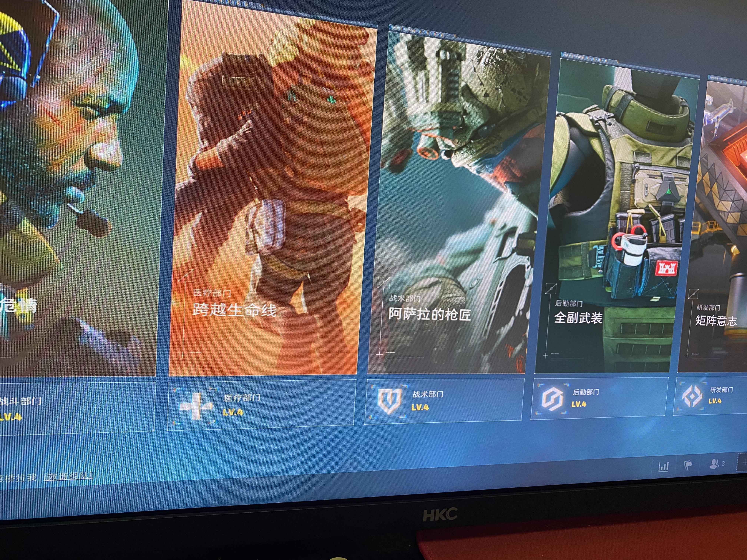Click the friend count number 3
Screen dimensions: 747x560
tap(723, 464)
